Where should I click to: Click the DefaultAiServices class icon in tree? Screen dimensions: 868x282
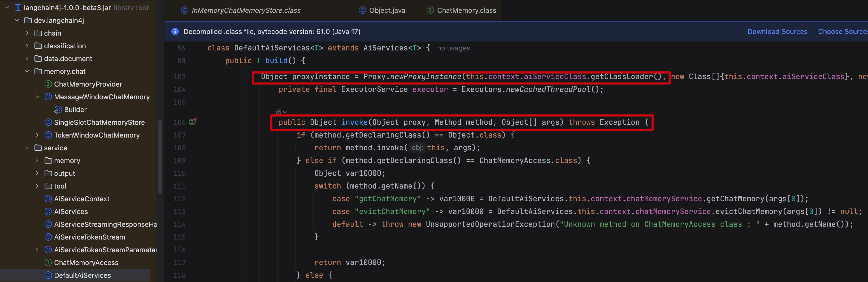(x=48, y=276)
